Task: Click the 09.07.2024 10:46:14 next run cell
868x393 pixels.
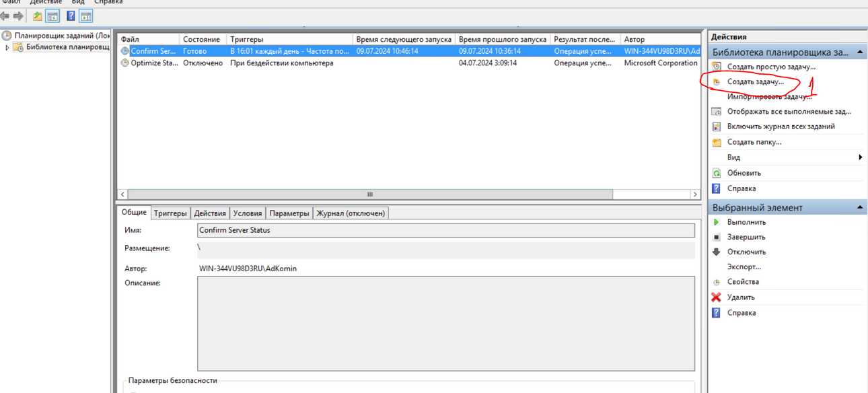Action: point(388,51)
